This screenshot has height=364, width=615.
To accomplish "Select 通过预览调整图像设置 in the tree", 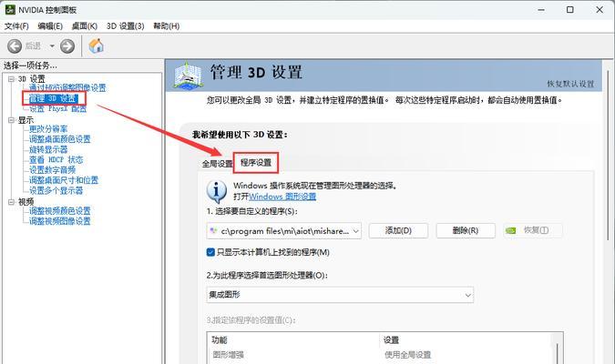I will click(x=67, y=87).
